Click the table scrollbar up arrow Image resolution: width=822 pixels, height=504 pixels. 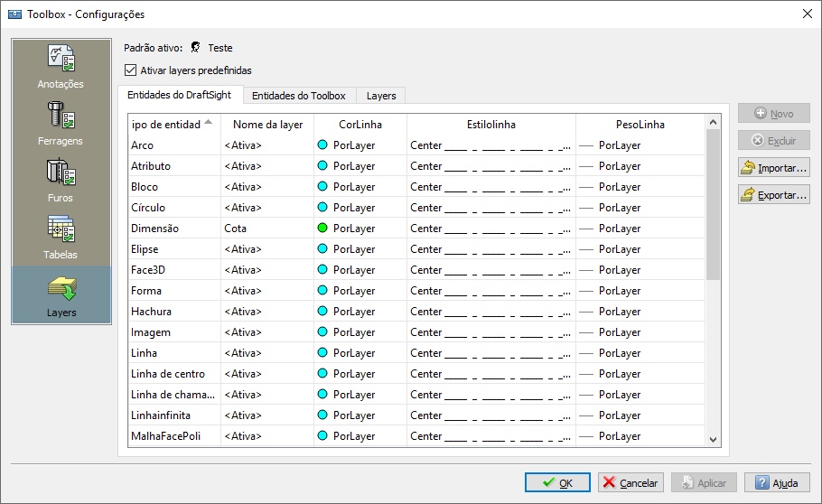pyautogui.click(x=713, y=122)
